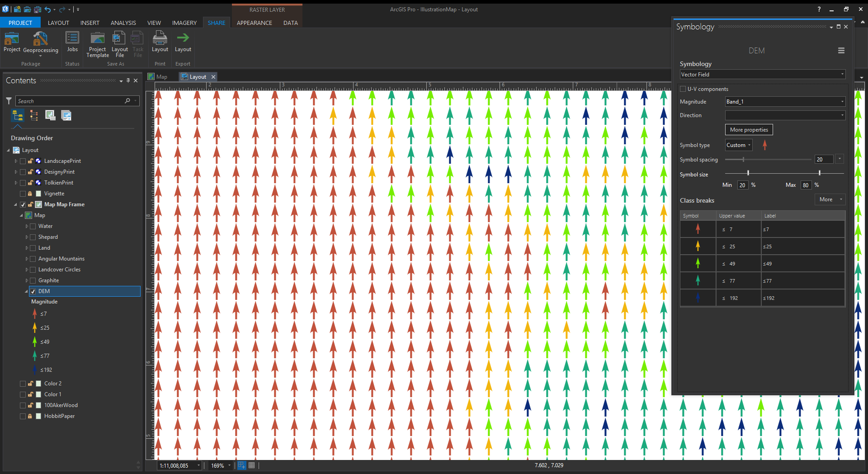Click the Symbol size Min percent field
Viewport: 868px width, 474px height.
tap(743, 185)
